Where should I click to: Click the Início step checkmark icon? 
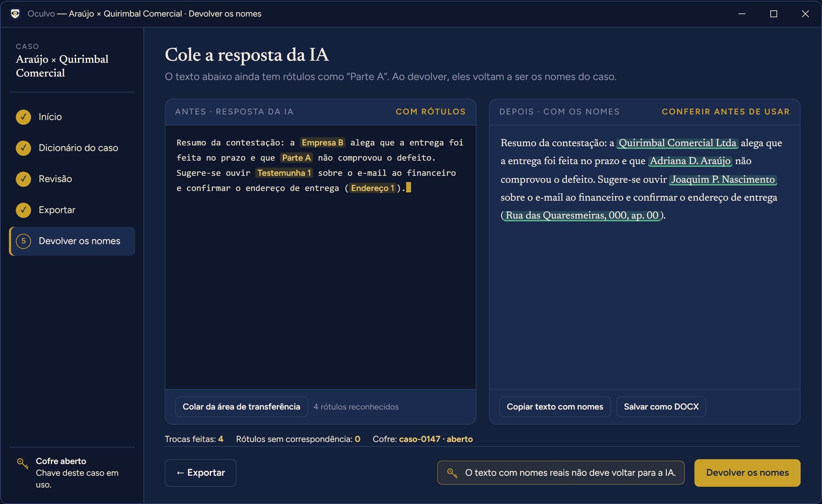point(23,117)
